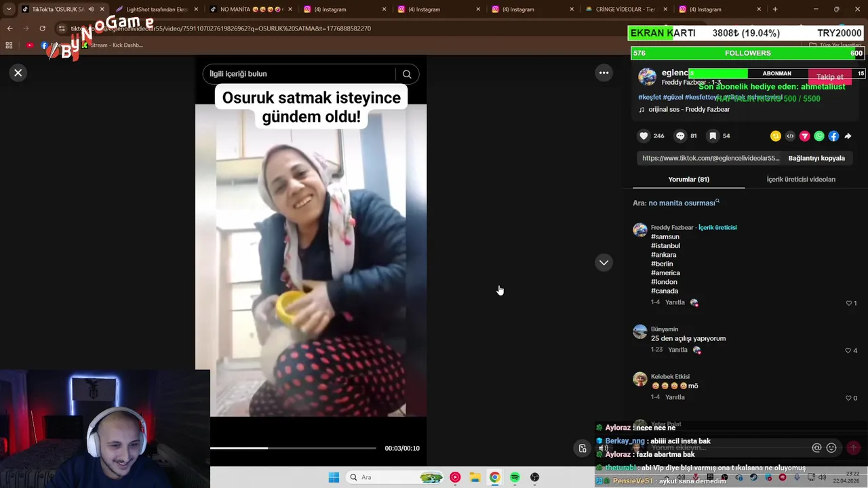Open the three-dot more options menu
This screenshot has height=488, width=868.
pos(604,73)
